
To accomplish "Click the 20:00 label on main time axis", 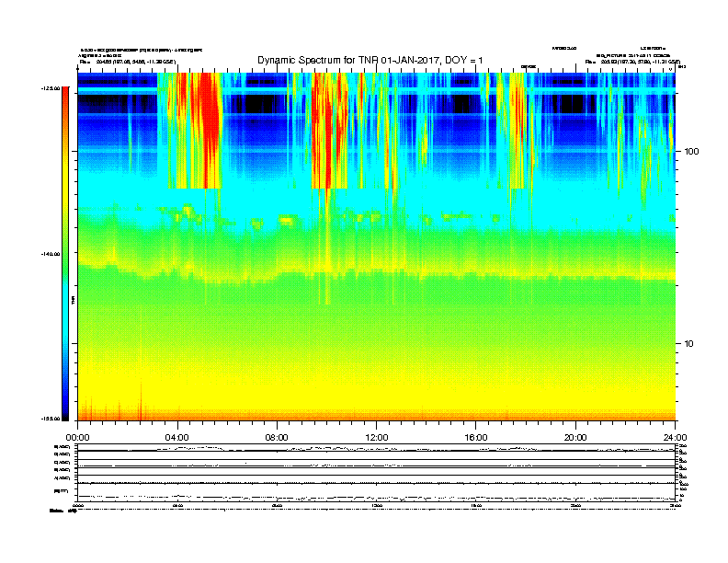I will tap(575, 438).
